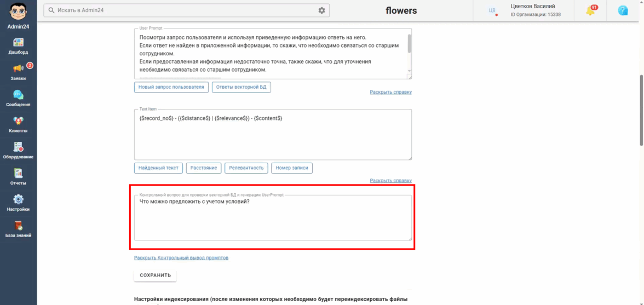644x305 pixels.
Task: Open Сообщения chat icon
Action: [x=18, y=95]
